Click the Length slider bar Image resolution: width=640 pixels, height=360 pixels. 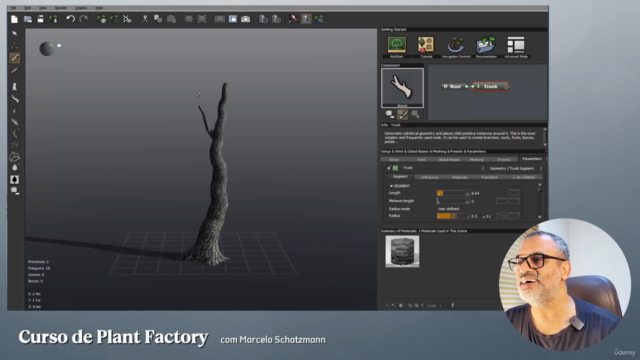tap(453, 193)
